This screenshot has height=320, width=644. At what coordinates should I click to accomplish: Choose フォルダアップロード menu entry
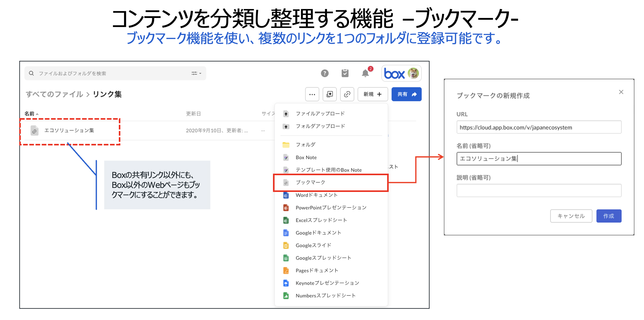[x=320, y=126]
